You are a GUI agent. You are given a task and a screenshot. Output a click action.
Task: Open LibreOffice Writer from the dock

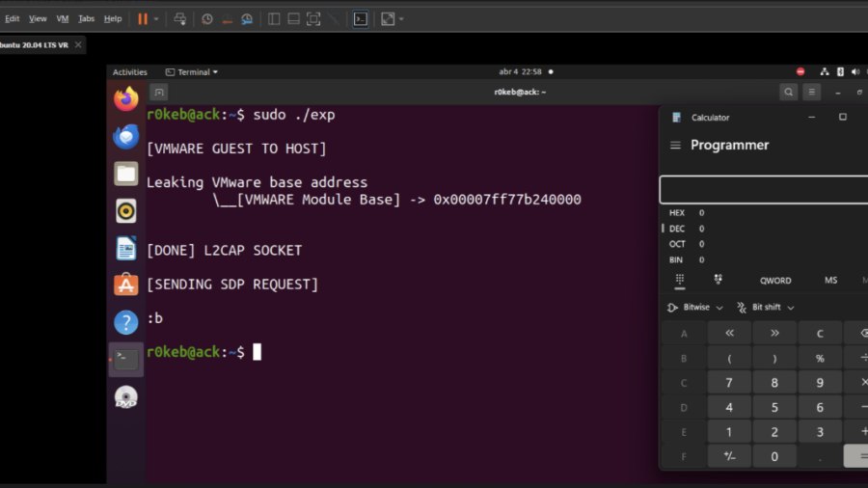tap(126, 248)
